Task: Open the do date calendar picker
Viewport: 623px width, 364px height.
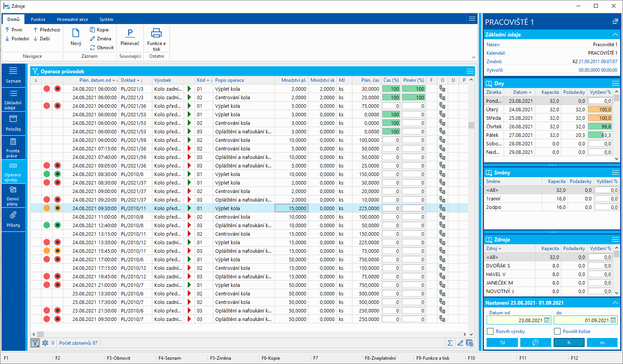Action: click(x=613, y=320)
